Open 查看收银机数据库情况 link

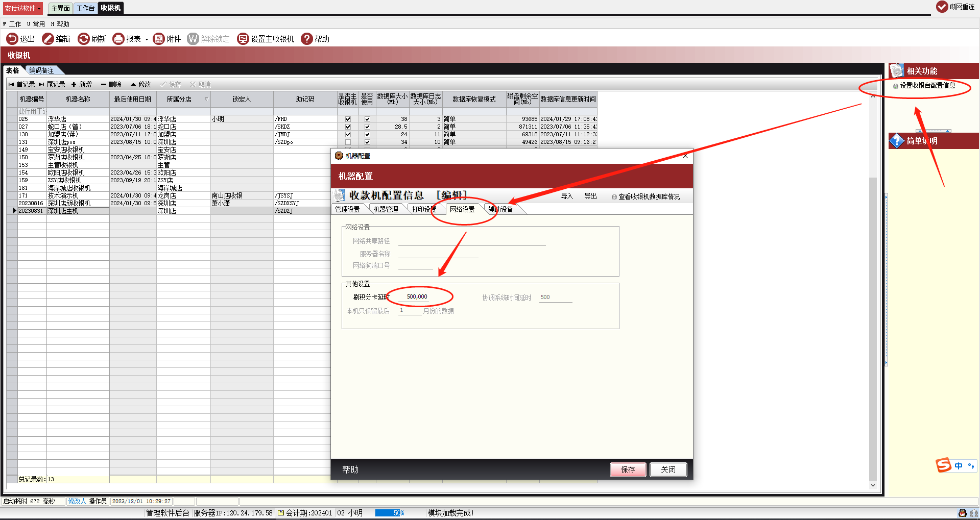646,196
